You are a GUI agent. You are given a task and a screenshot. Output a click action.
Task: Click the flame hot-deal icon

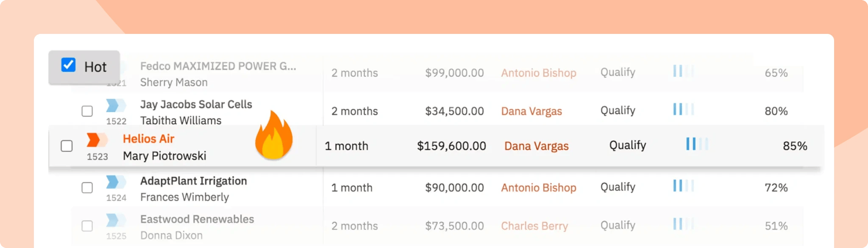[x=274, y=136]
